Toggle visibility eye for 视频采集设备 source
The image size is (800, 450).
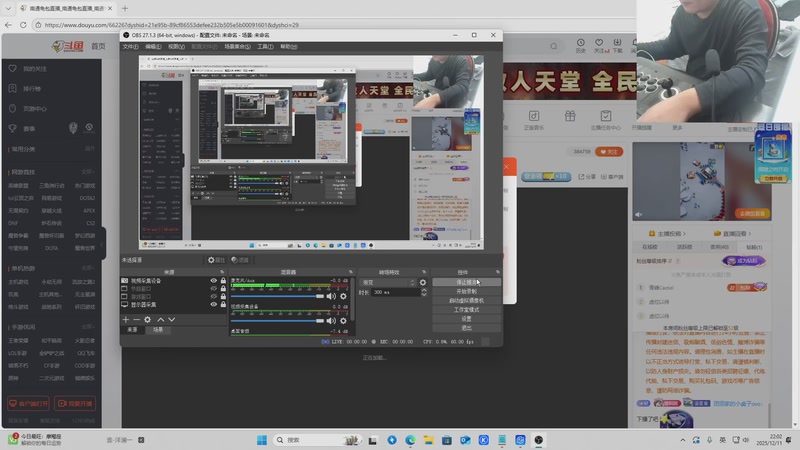pos(213,281)
